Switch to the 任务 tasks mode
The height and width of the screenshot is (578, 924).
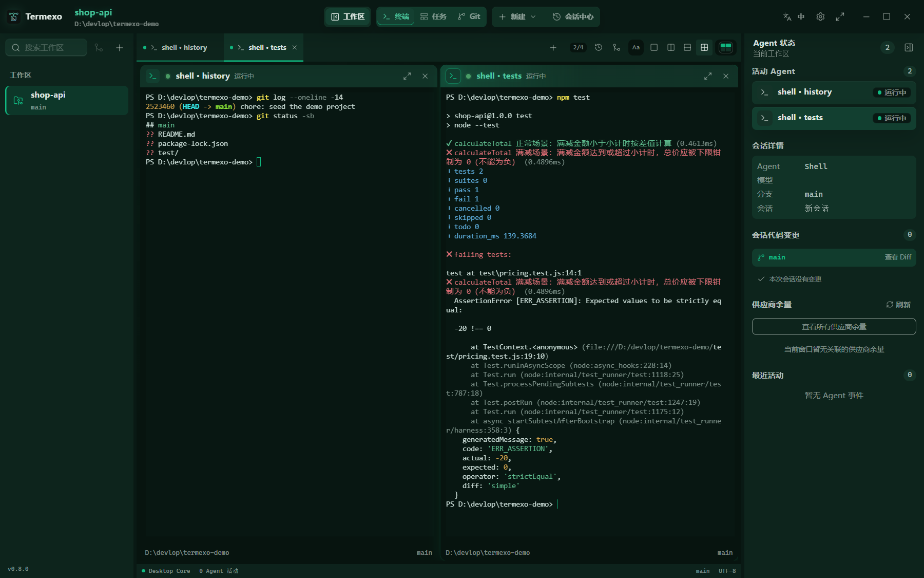[x=433, y=17]
